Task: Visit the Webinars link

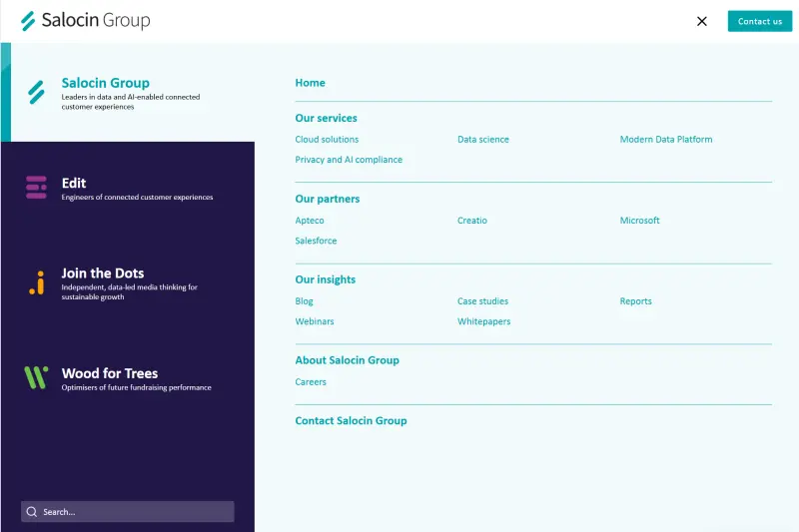Action: pos(315,321)
